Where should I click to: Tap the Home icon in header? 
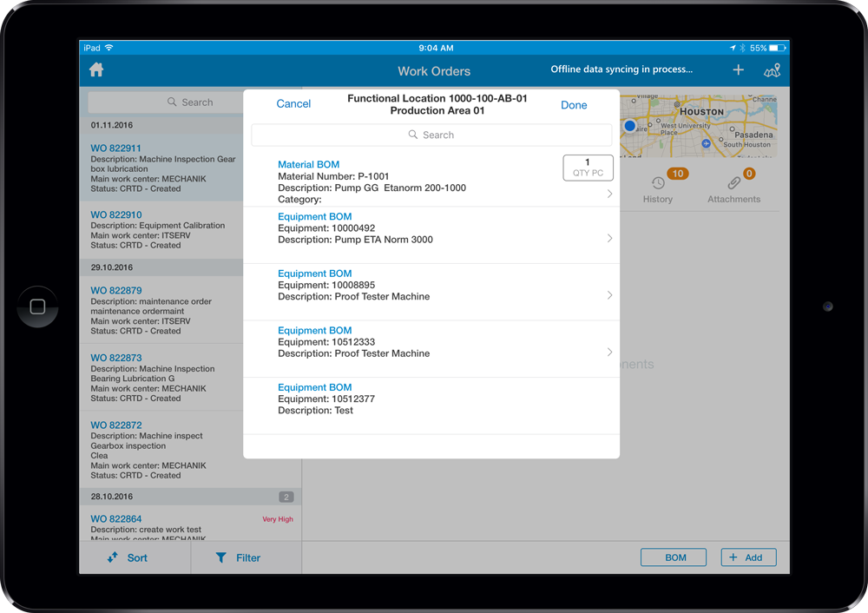point(96,69)
